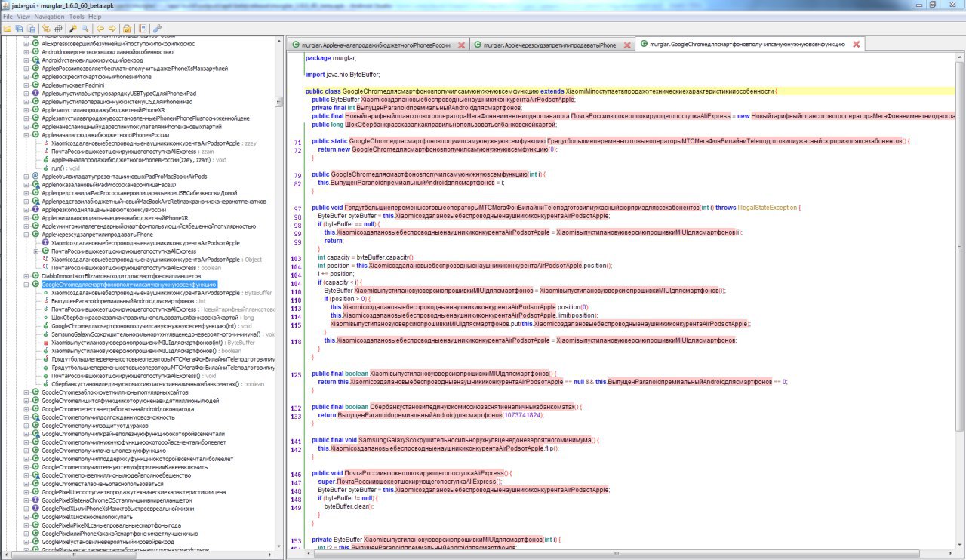
Task: Select the Сбербанкустановилединуюкомиссию() : boolean method
Action: 158,383
